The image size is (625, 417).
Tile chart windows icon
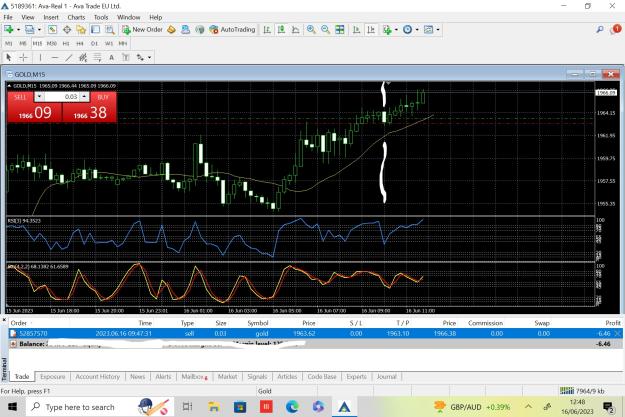tap(340, 30)
